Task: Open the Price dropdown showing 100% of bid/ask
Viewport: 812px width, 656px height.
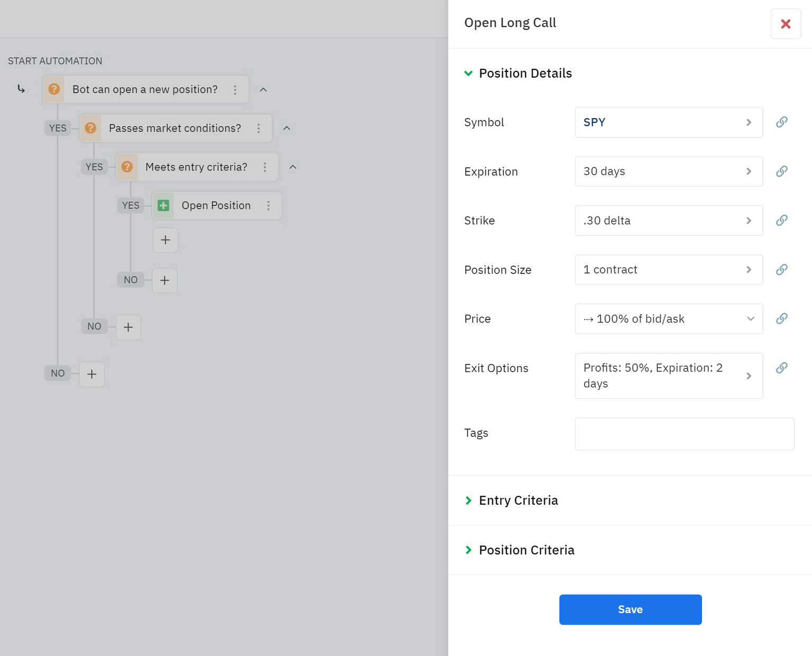Action: point(668,319)
